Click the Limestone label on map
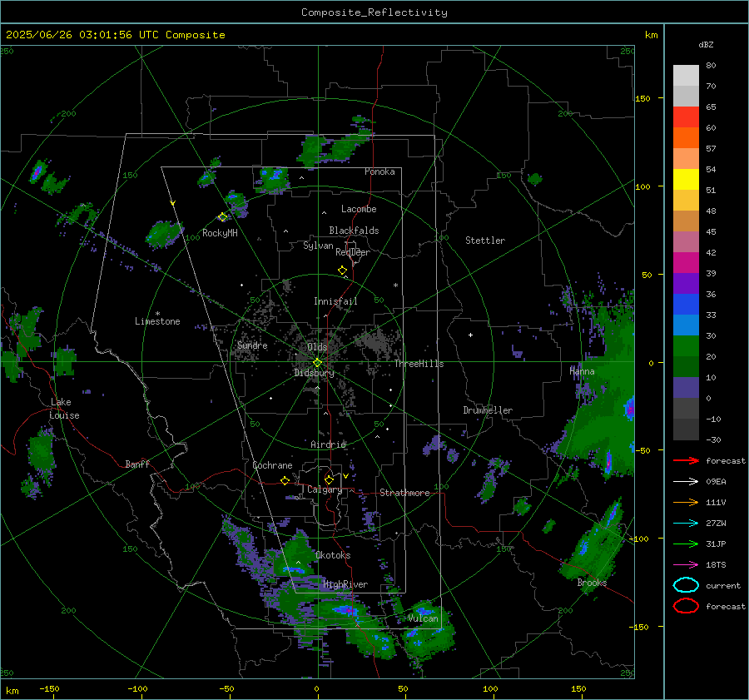 tap(157, 321)
